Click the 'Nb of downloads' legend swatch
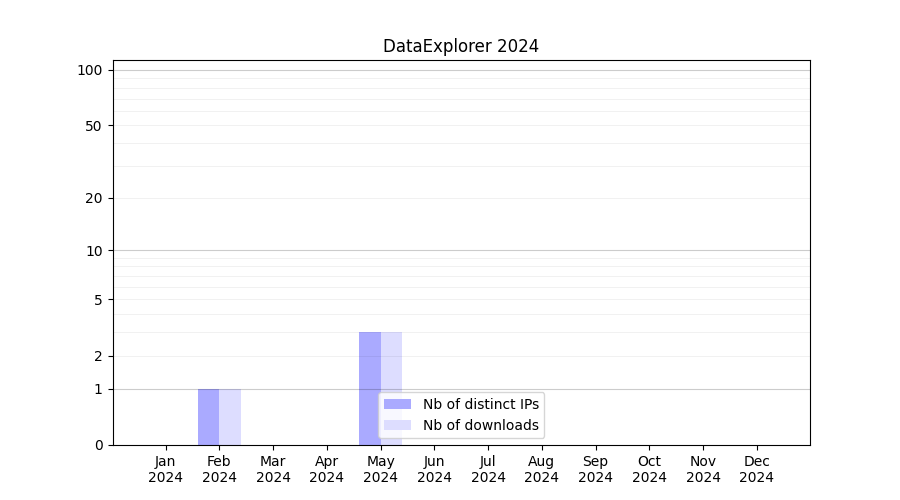 [x=397, y=425]
